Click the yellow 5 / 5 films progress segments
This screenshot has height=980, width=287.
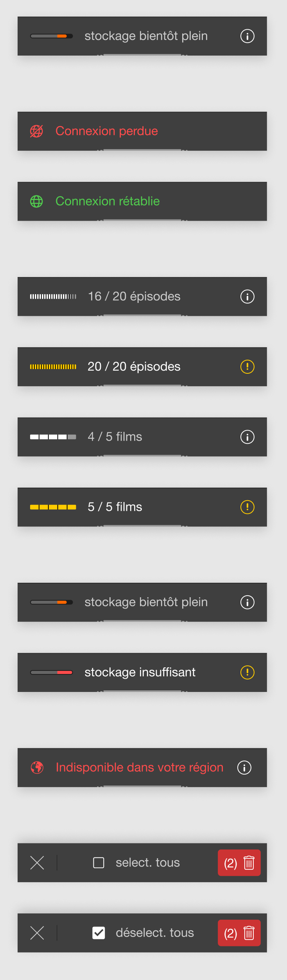[53, 507]
